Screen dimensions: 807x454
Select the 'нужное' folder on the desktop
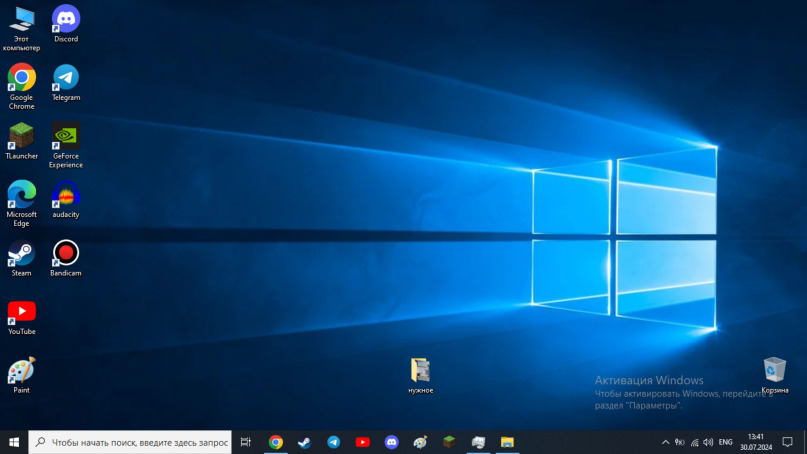click(420, 371)
